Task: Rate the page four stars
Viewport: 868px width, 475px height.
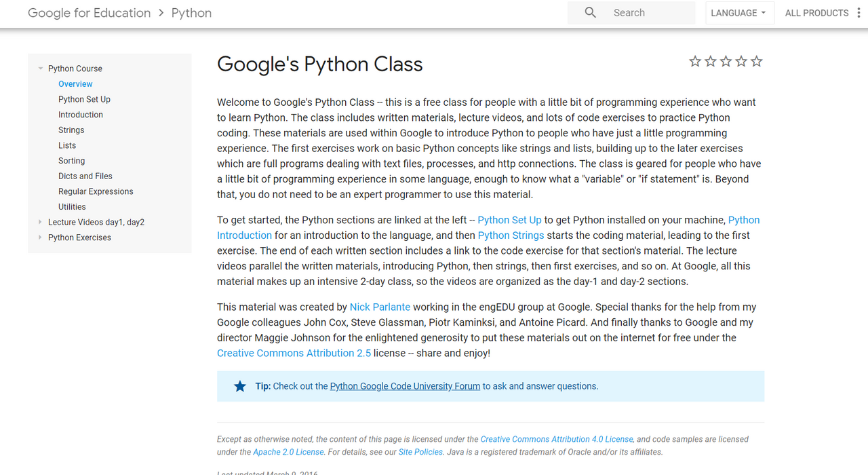Action: 741,62
